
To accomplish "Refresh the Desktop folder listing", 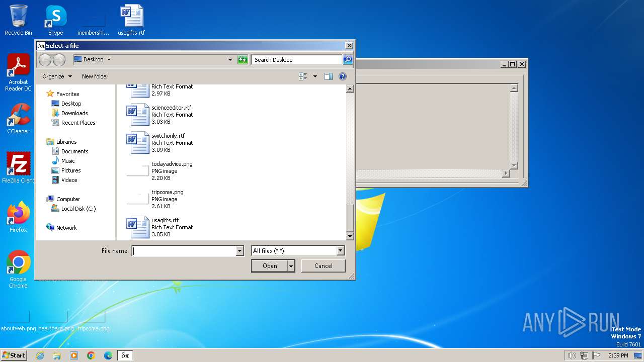I will pos(243,60).
